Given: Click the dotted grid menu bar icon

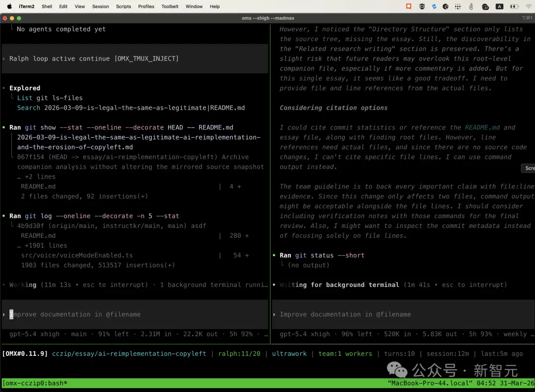Looking at the screenshot, I should (x=458, y=6).
